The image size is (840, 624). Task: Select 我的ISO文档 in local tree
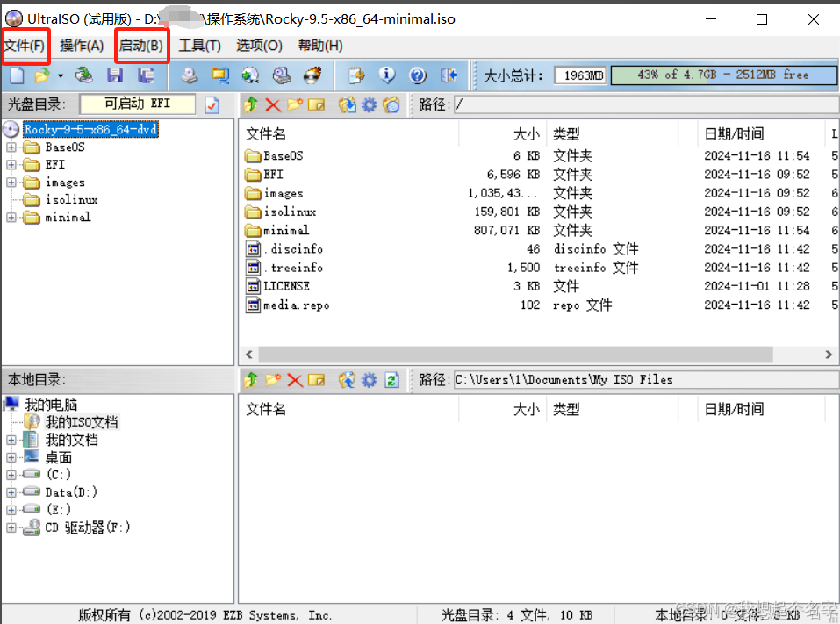tap(82, 423)
